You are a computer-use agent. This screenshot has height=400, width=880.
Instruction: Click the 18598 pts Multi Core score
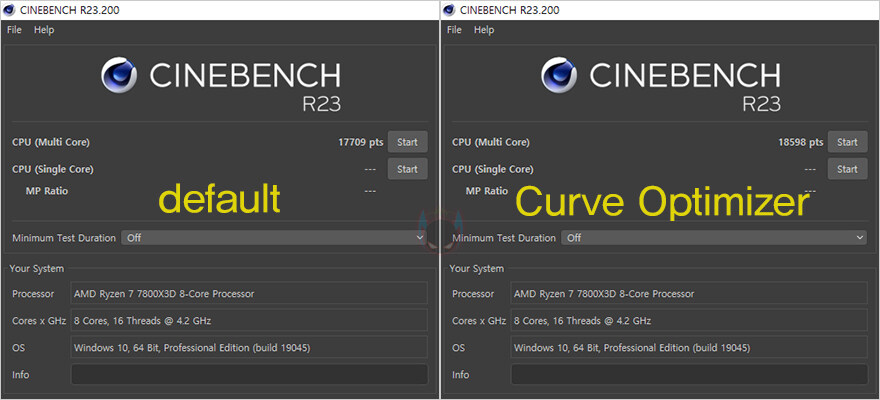pos(800,142)
